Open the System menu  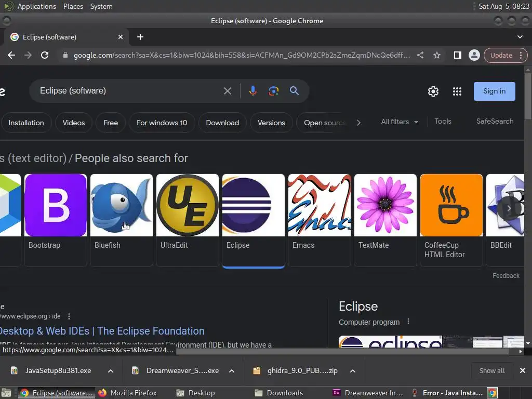[101, 6]
